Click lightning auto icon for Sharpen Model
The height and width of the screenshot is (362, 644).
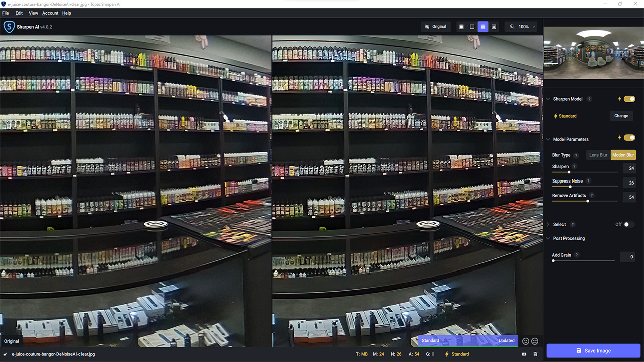[x=619, y=99]
